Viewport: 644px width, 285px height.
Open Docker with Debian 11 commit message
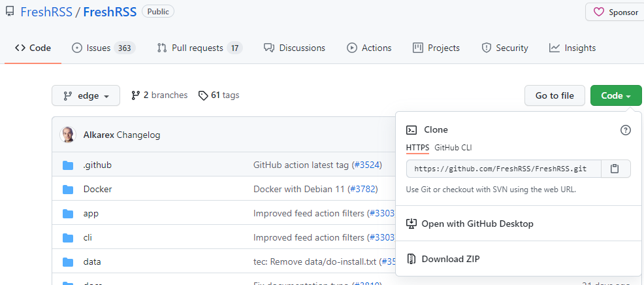pyautogui.click(x=299, y=189)
